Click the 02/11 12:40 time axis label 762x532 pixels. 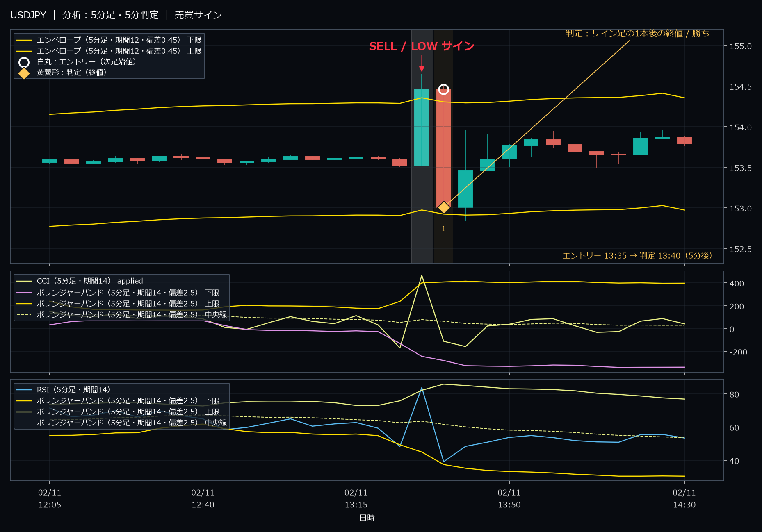[x=203, y=499]
